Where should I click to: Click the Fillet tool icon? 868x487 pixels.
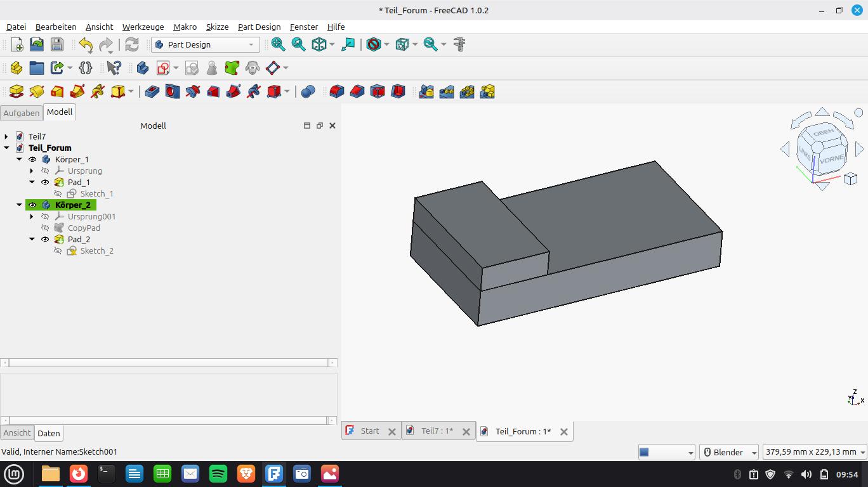point(337,92)
